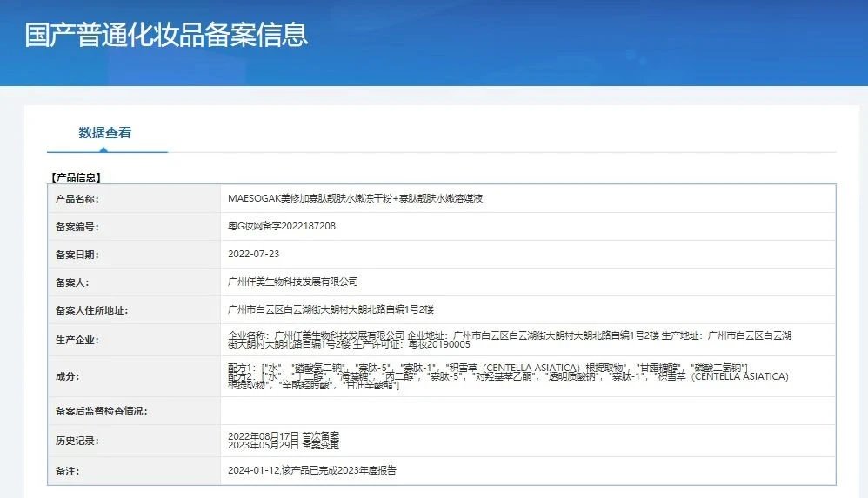Click the 备案人住所地址 address value

point(331,309)
